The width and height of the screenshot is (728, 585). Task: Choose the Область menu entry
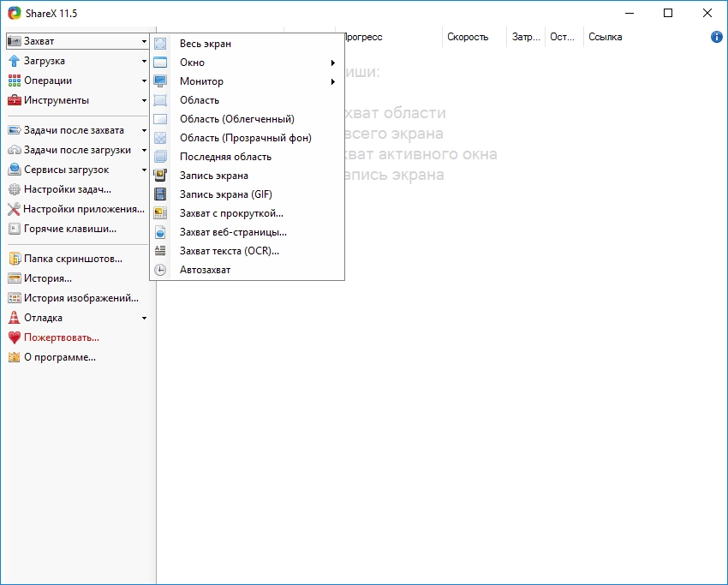pos(247,100)
